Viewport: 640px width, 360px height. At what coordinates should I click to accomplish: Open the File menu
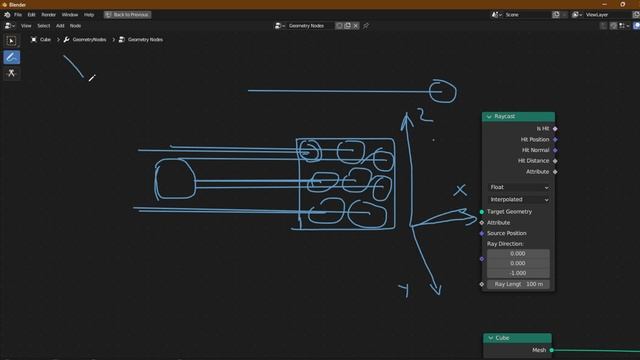(18, 15)
